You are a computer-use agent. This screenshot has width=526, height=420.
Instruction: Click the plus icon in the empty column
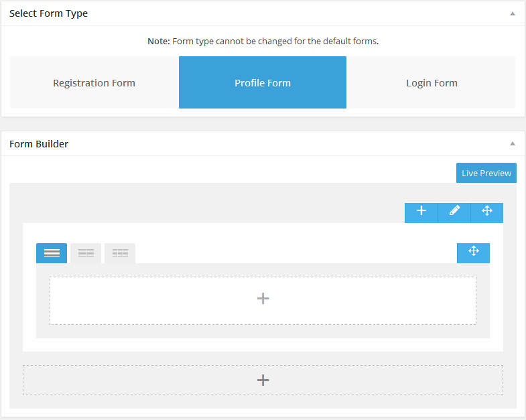tap(263, 299)
